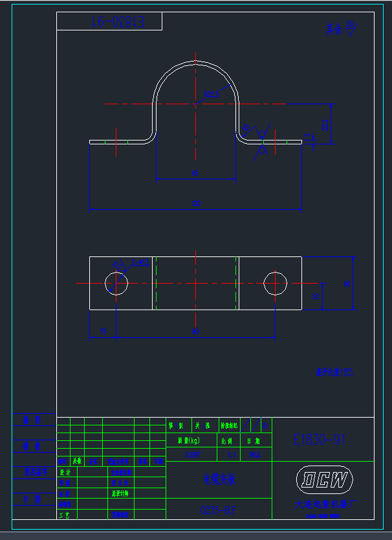Select the 质量(kg) header cell
Screen dimensions: 392x540
coord(191,440)
